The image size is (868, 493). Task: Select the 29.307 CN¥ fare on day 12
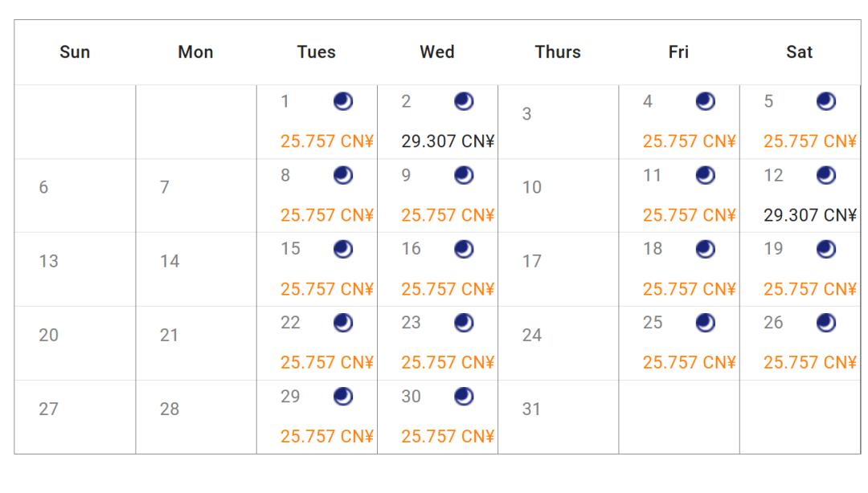[x=810, y=215]
